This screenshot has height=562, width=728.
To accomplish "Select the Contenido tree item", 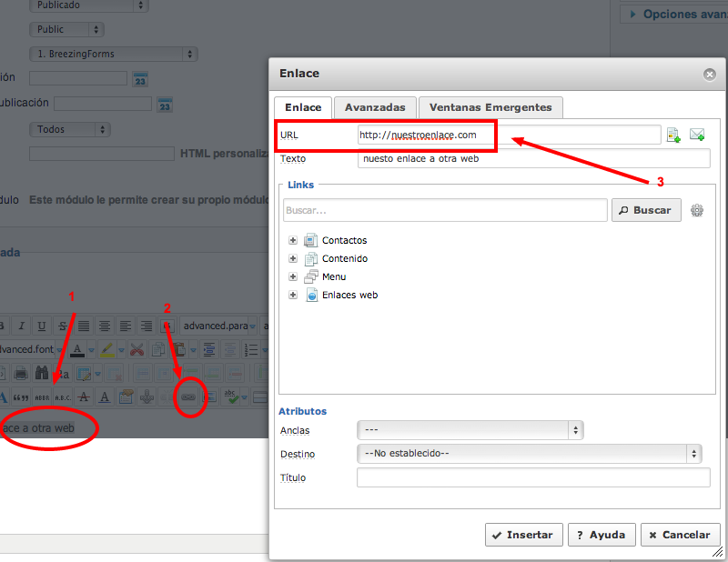I will click(x=345, y=258).
